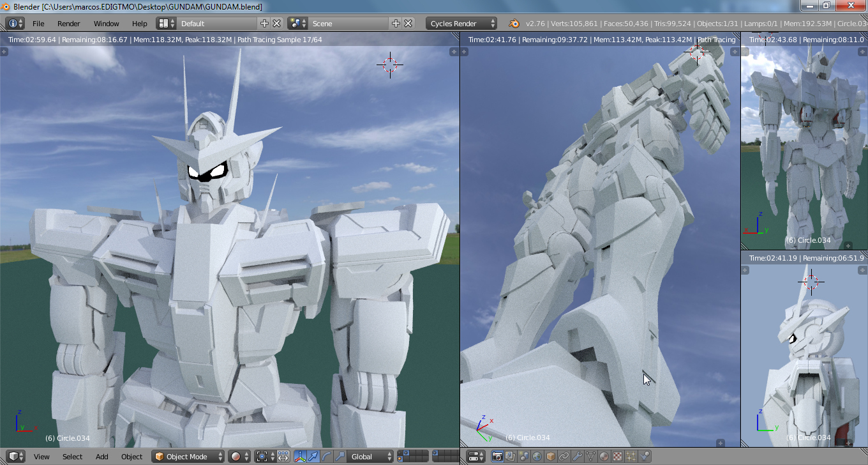
Task: Toggle the 3D manipulator widget
Action: [x=300, y=457]
